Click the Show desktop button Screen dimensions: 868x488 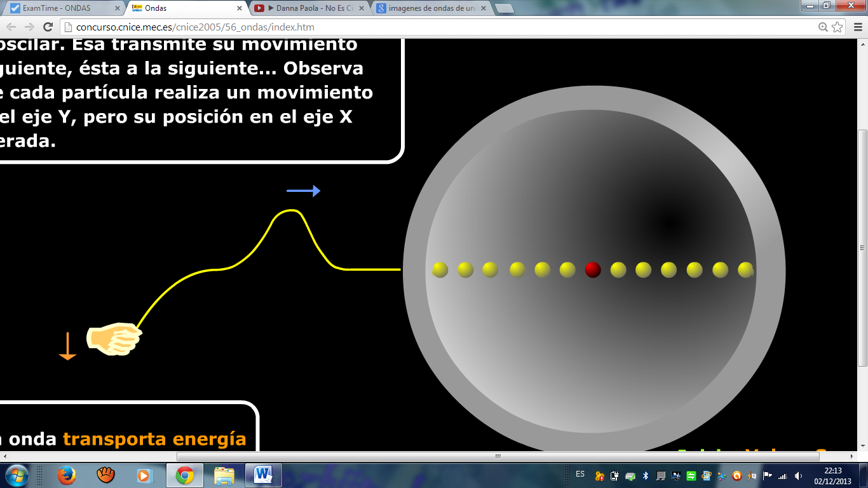click(863, 475)
